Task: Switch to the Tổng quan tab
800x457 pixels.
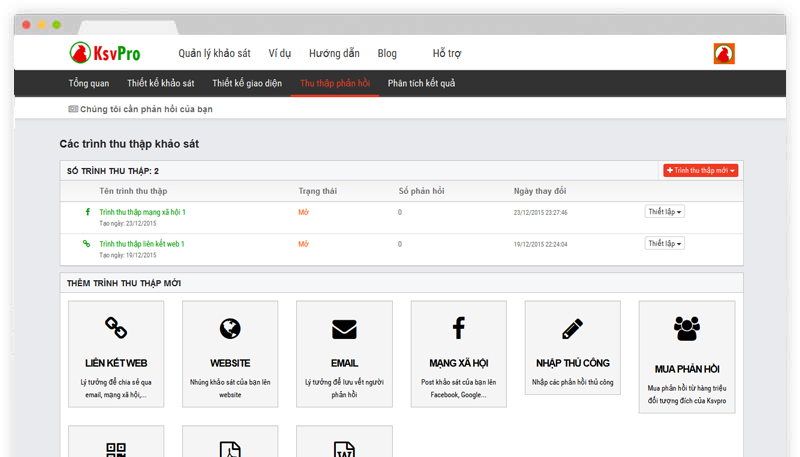Action: [x=89, y=83]
